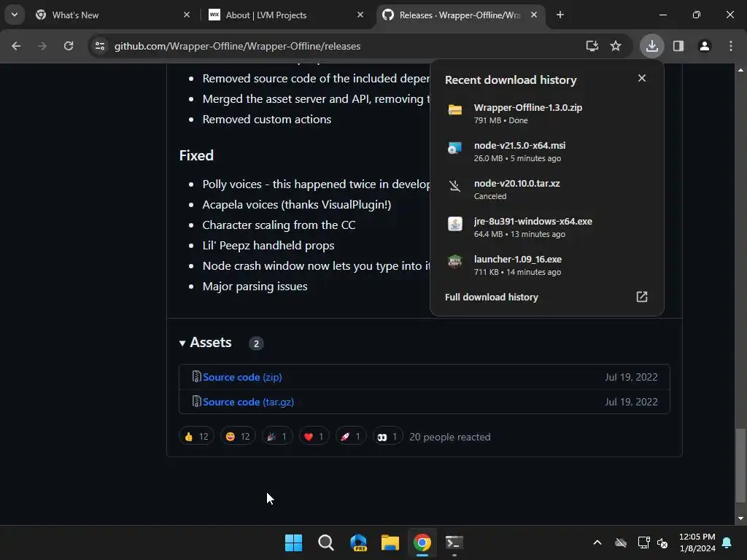Close the About LVM Projects tab
This screenshot has height=560, width=747.
coord(360,15)
